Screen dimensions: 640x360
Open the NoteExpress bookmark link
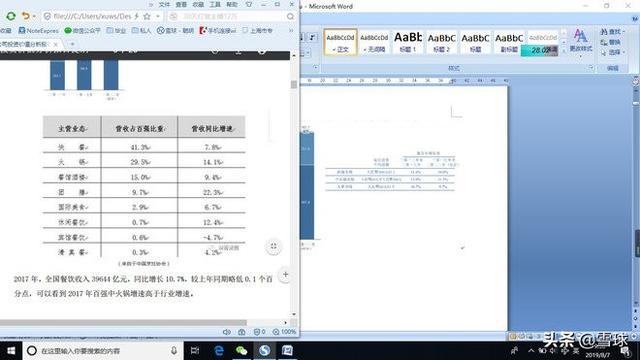pos(39,31)
